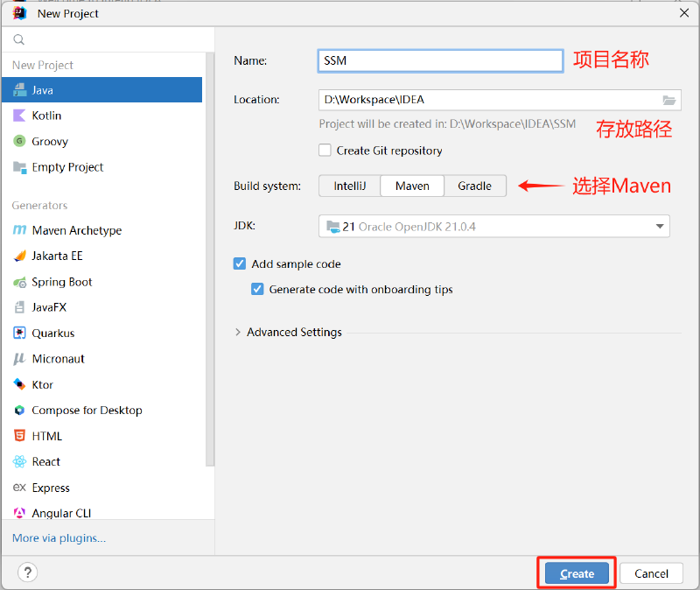
Task: Select JavaFX generator
Action: [101, 307]
